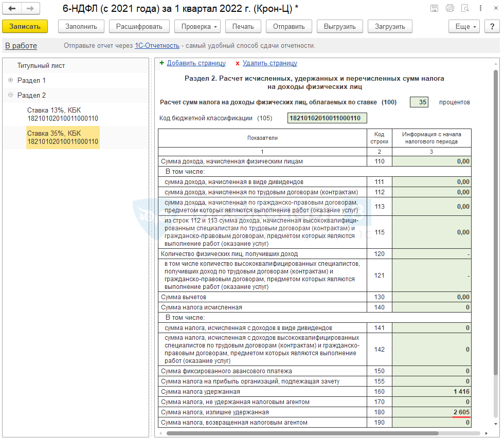Click the Добавить страницу link
Viewport: 504px width, 439px height.
click(x=196, y=63)
